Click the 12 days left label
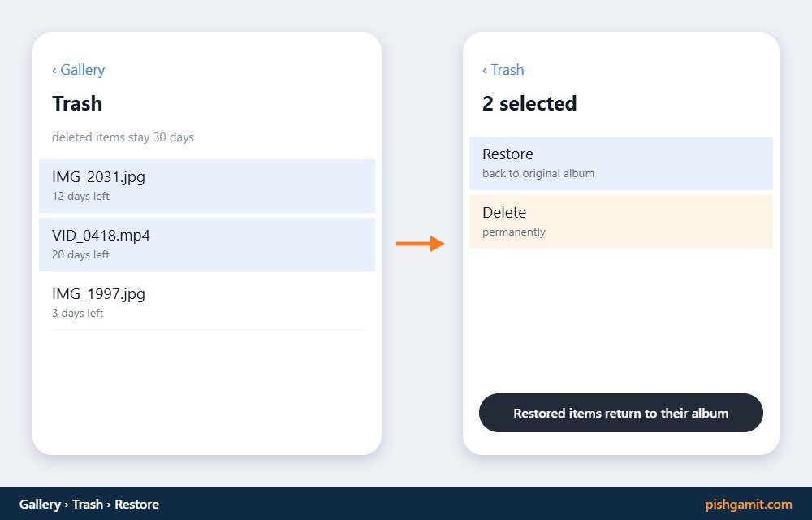812x520 pixels. (80, 197)
